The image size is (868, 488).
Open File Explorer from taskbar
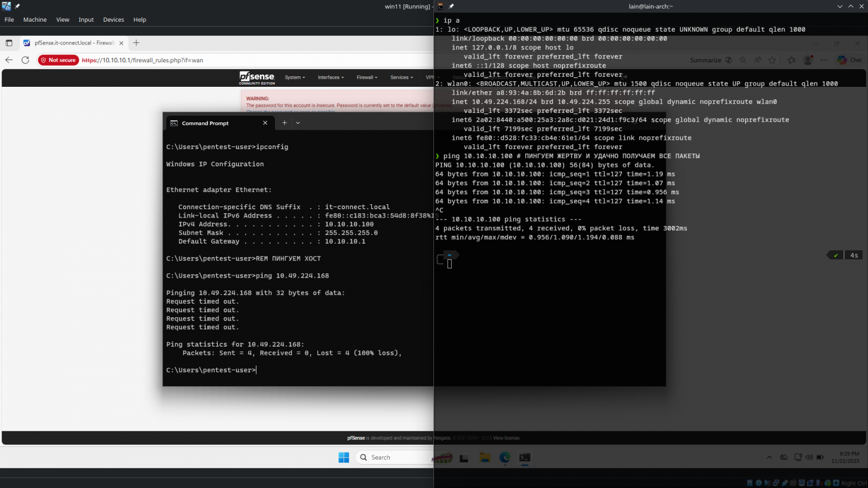point(485,457)
